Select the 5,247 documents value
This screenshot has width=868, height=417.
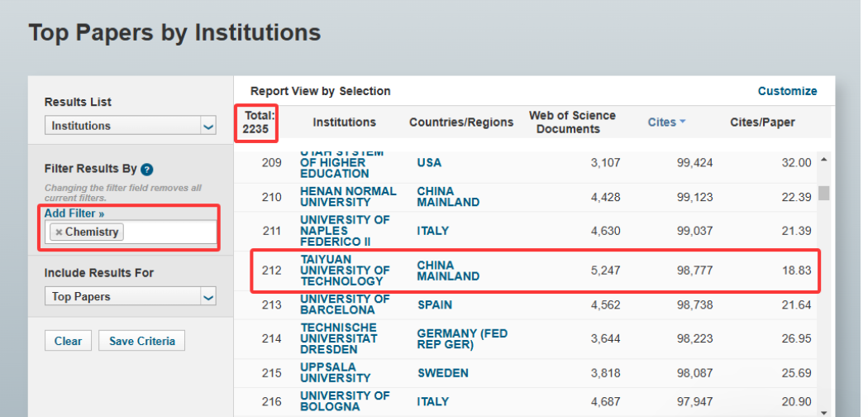click(605, 271)
